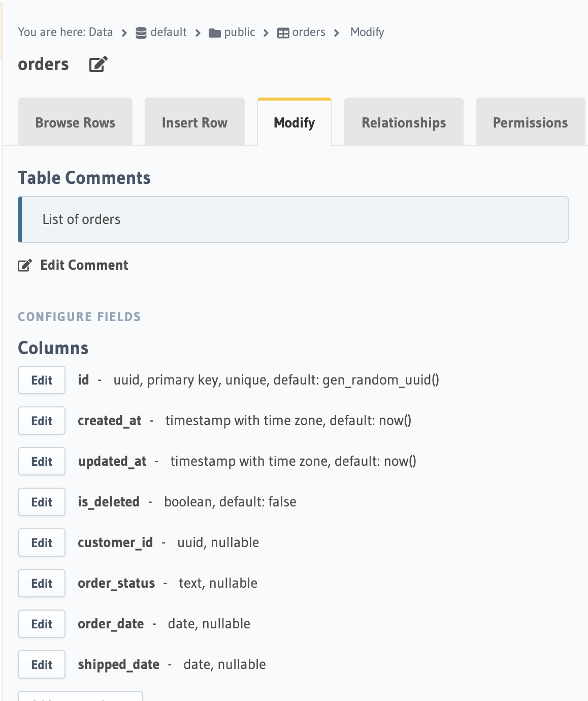Click the folder icon next to public
Image resolution: width=588 pixels, height=701 pixels.
215,33
